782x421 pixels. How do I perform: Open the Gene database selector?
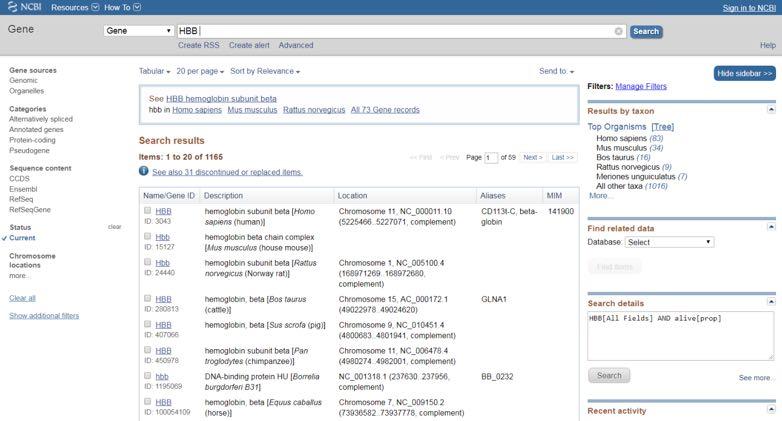point(139,31)
